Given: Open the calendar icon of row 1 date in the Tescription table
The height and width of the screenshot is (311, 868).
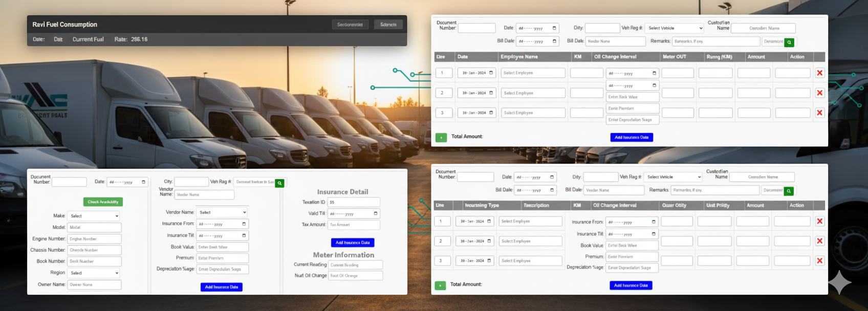Looking at the screenshot, I should [x=489, y=221].
